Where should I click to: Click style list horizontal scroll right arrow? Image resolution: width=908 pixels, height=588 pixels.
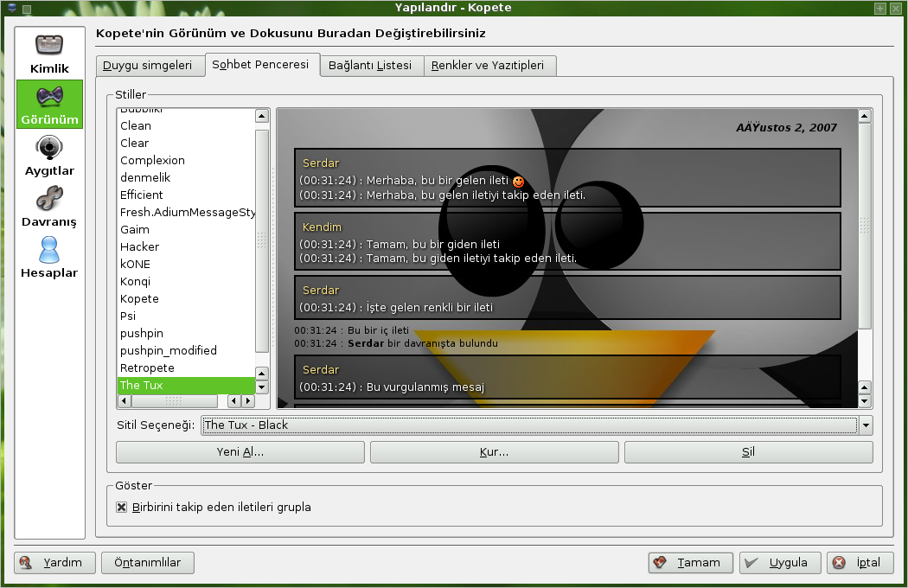(x=248, y=401)
